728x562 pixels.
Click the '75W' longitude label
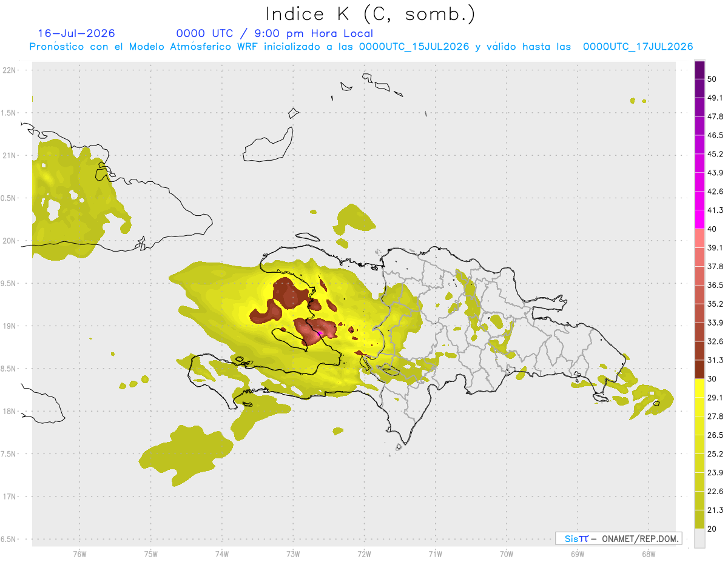pos(151,554)
